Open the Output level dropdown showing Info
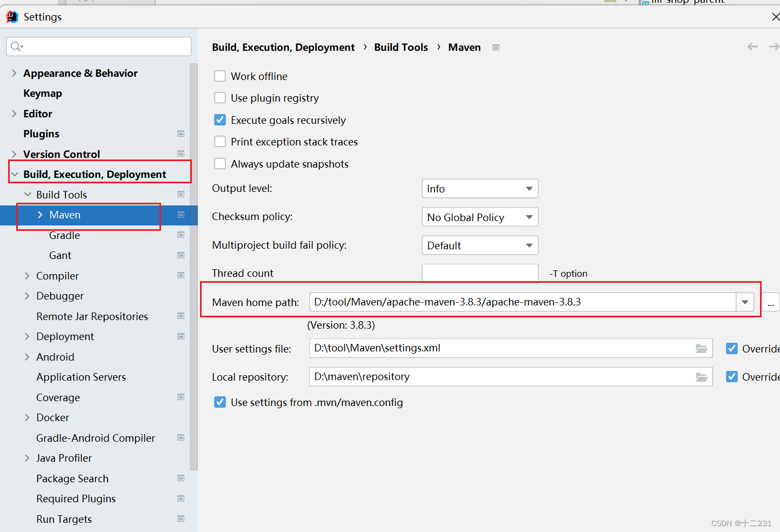The height and width of the screenshot is (532, 780). pyautogui.click(x=479, y=188)
